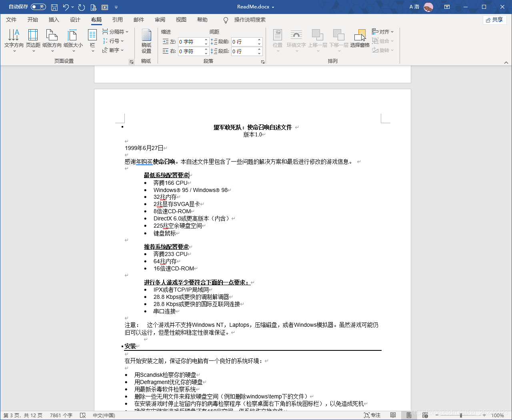Switch to the 插入 Insert tab

pyautogui.click(x=54, y=20)
